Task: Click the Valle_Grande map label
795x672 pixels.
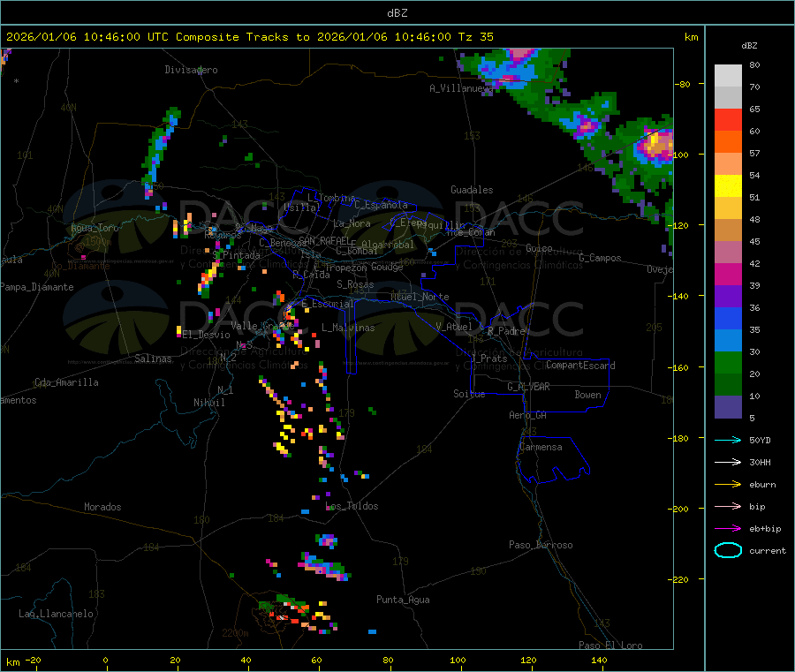Action: tap(262, 326)
